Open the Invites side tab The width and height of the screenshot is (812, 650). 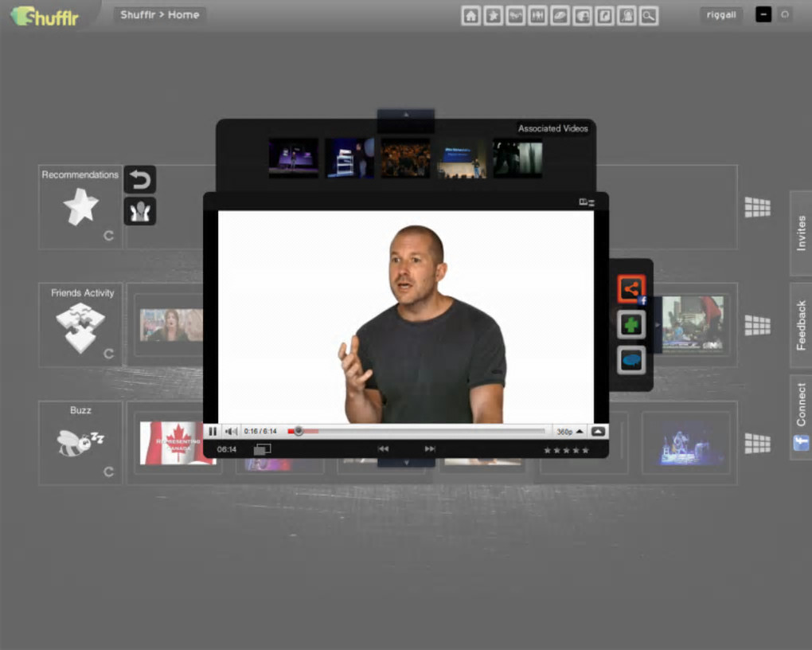tap(801, 233)
